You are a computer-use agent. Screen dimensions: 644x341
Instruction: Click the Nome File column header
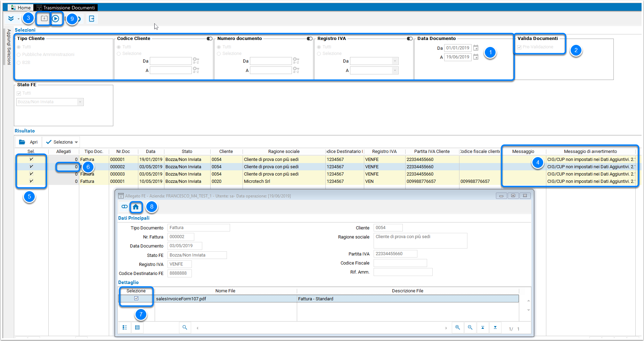pyautogui.click(x=225, y=291)
